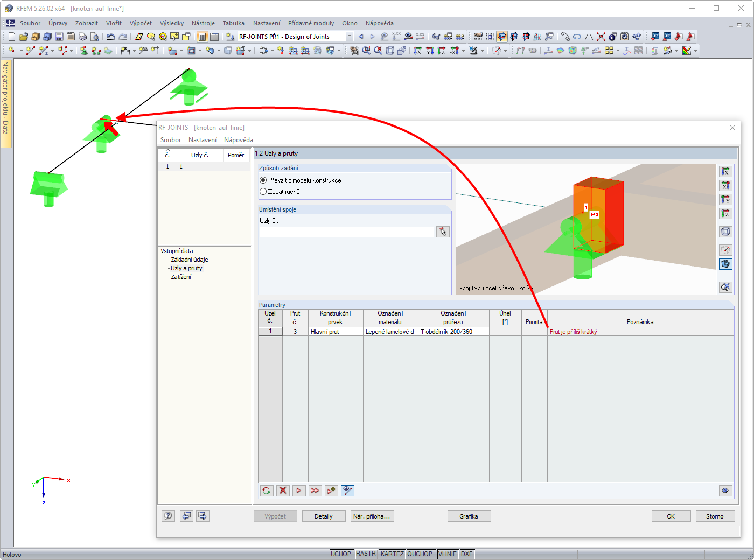Click the Detaily button
Viewport: 754px width, 560px height.
tap(324, 516)
